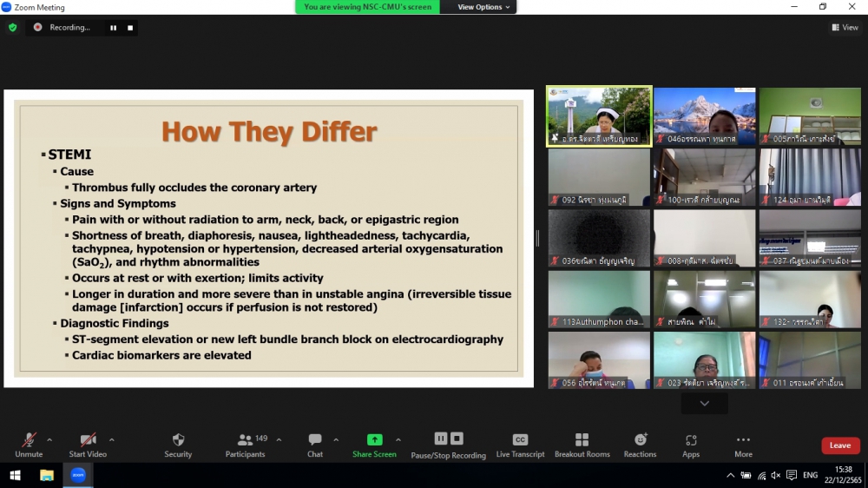The width and height of the screenshot is (868, 488).
Task: Click the red Leave button
Action: coord(839,445)
